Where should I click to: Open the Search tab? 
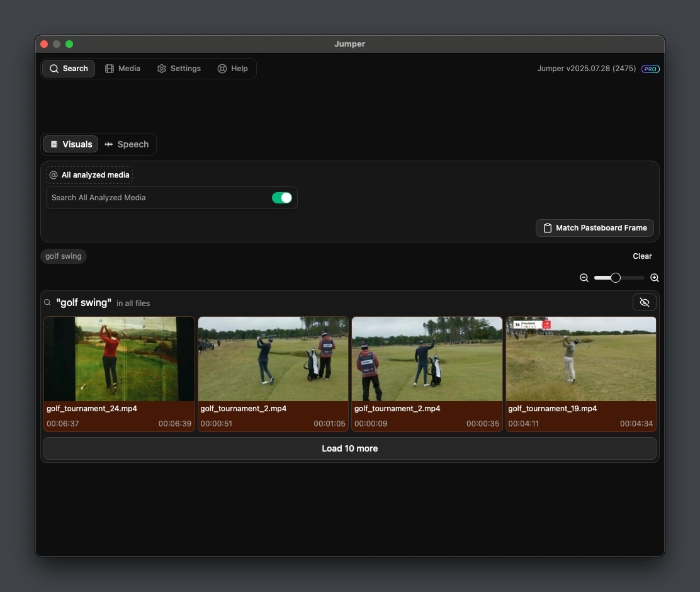pos(69,69)
